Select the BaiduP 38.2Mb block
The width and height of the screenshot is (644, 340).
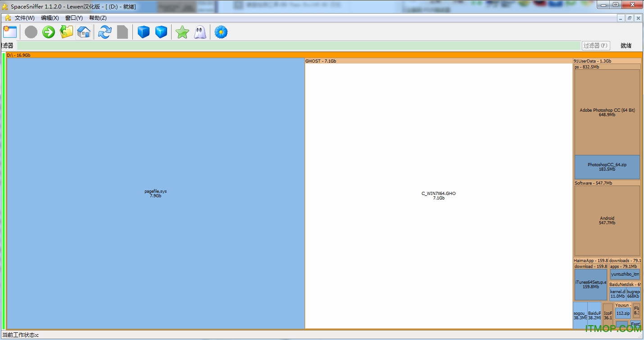[x=594, y=315]
